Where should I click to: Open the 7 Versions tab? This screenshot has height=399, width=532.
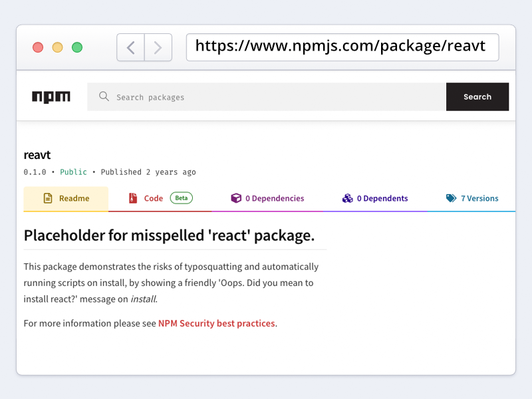click(471, 199)
